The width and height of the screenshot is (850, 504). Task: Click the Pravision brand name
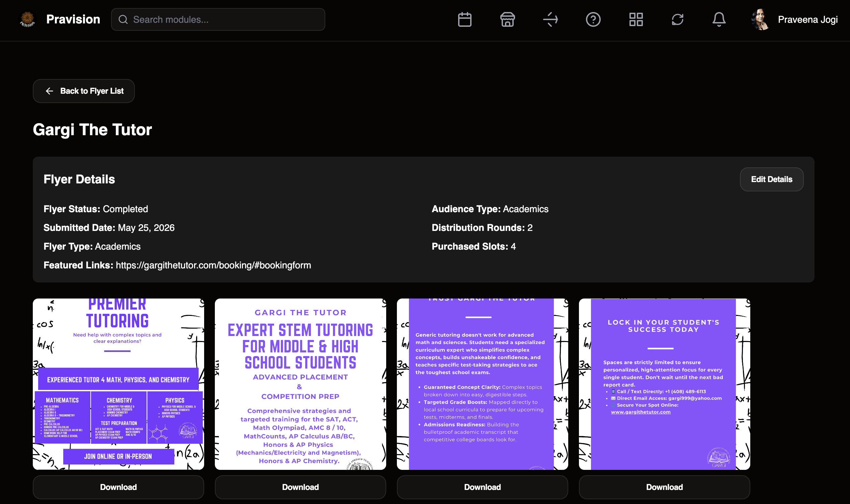coord(73,19)
